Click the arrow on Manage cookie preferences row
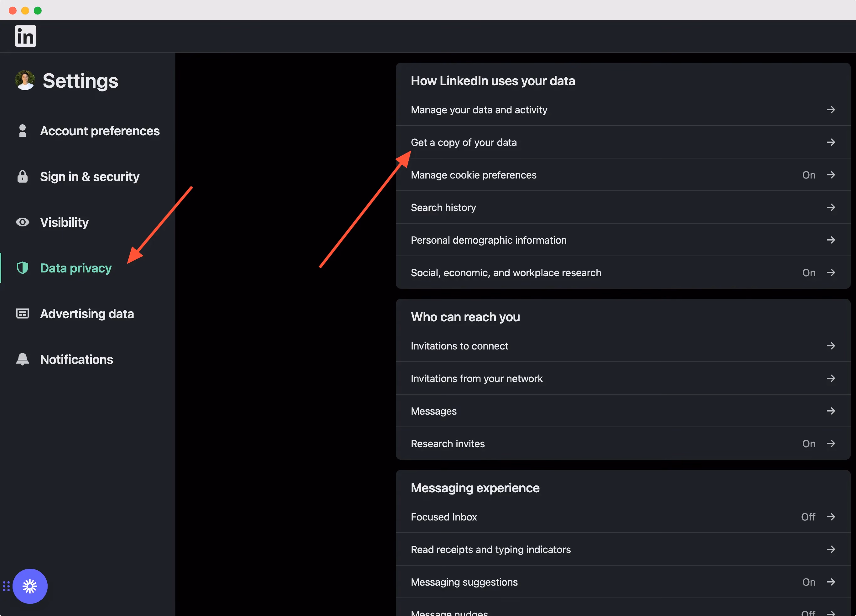Screen dimensions: 856x616 [831, 175]
